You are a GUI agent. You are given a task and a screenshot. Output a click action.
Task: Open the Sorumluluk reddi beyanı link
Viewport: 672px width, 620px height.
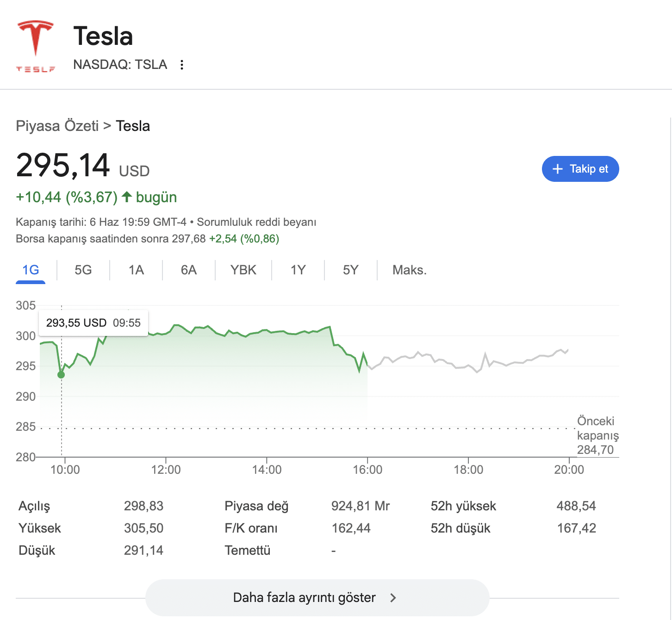point(256,222)
